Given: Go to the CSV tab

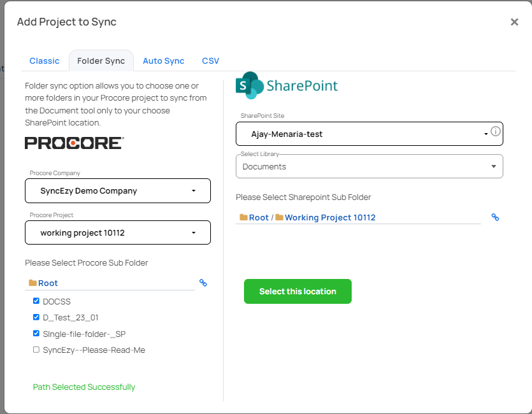Looking at the screenshot, I should tap(210, 61).
